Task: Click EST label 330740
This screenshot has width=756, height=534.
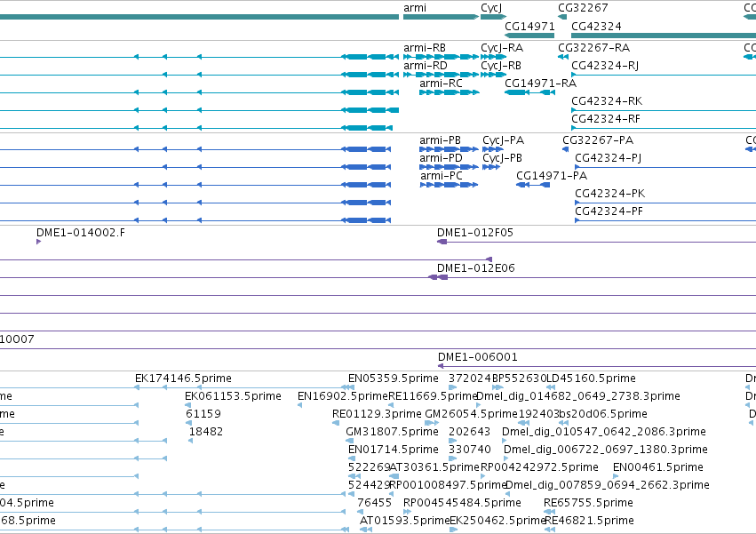Action: click(470, 450)
